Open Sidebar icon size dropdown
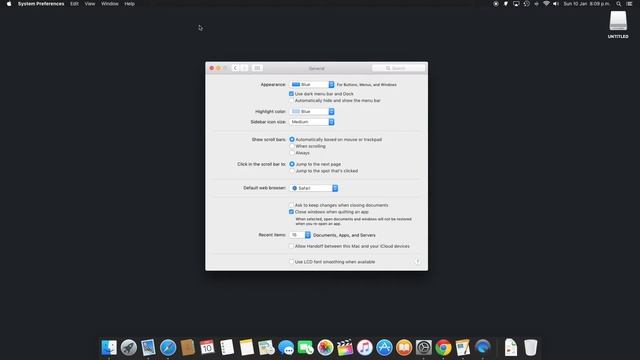The image size is (640, 360). pos(312,122)
